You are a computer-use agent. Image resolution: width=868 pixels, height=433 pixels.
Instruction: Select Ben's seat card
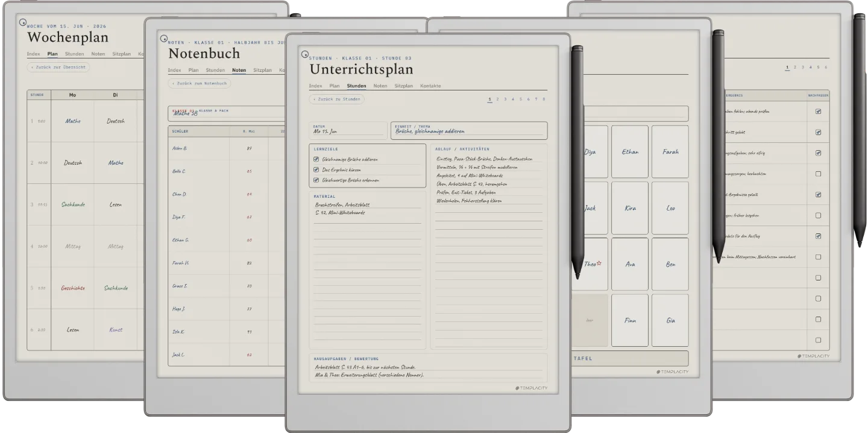[670, 264]
